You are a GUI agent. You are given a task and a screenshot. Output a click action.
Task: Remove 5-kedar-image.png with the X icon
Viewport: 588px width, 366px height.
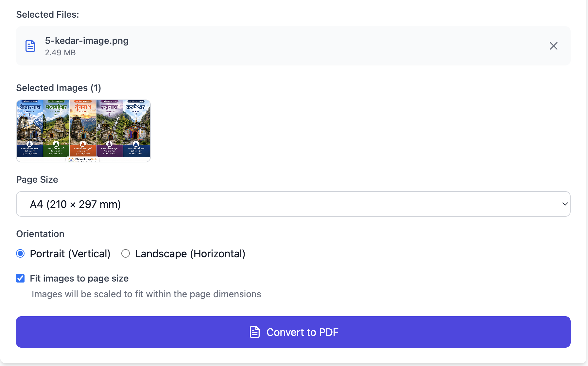(x=553, y=46)
